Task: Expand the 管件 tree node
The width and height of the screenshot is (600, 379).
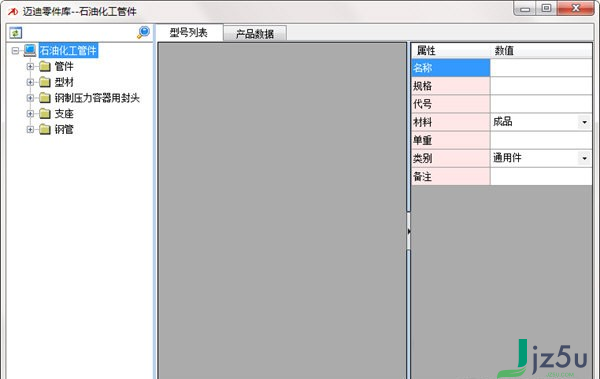Action: [x=30, y=66]
